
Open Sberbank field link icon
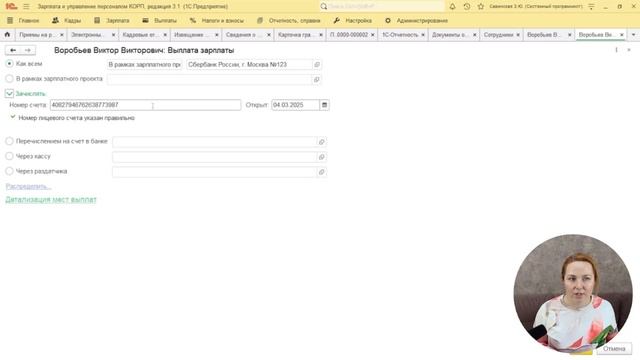pyautogui.click(x=317, y=64)
